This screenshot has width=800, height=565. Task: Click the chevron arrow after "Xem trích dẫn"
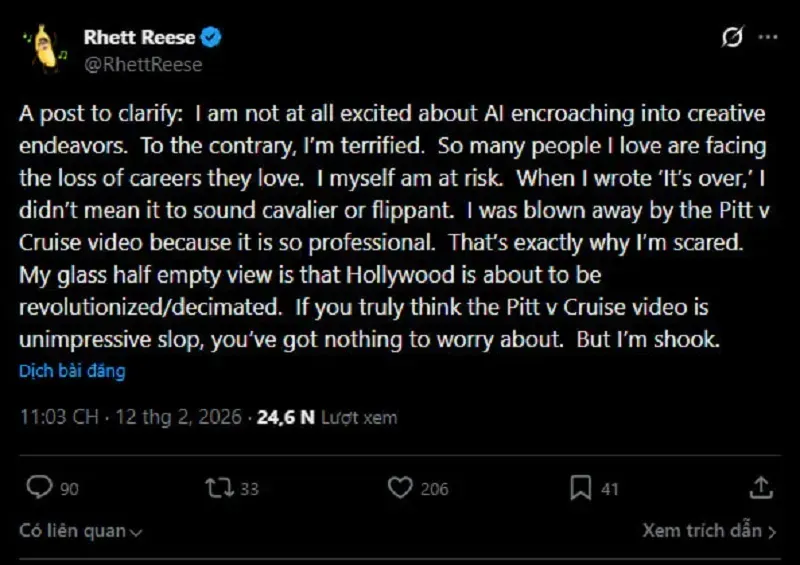click(772, 531)
